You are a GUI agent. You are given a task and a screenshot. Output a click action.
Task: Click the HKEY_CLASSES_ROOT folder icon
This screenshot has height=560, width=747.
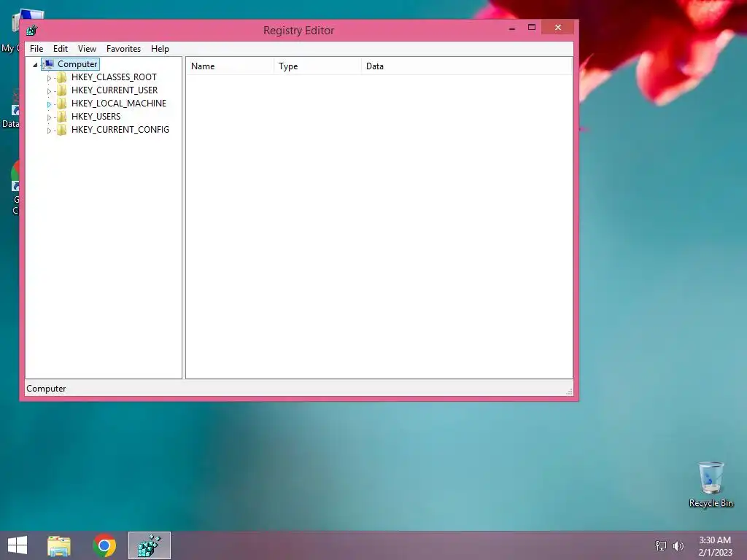pos(61,77)
